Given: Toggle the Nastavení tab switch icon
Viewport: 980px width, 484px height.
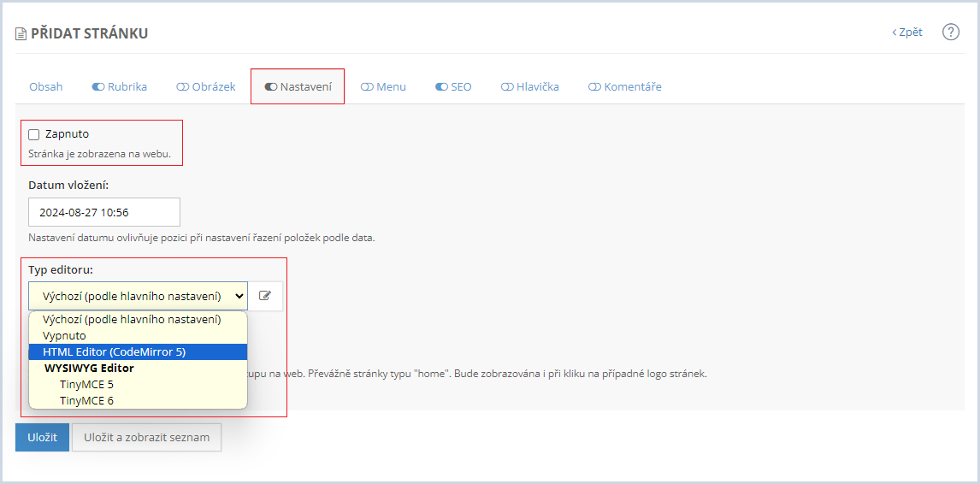Looking at the screenshot, I should point(271,87).
